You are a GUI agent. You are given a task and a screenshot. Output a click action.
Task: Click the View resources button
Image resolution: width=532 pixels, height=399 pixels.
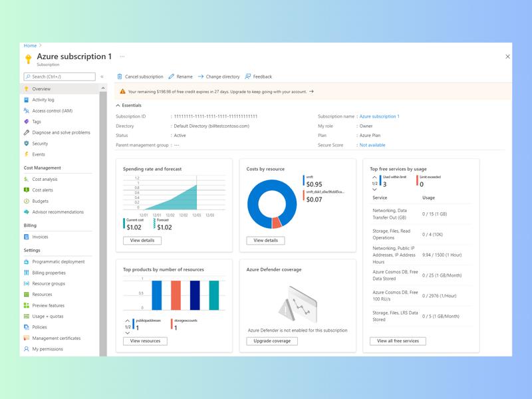(x=145, y=341)
